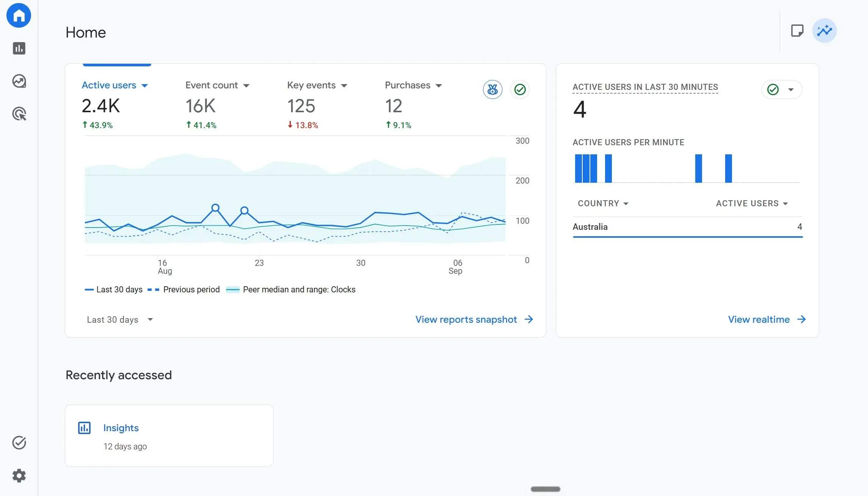Viewport: 868px width, 496px height.
Task: Expand the Purchases metric dropdown
Action: pyautogui.click(x=439, y=86)
